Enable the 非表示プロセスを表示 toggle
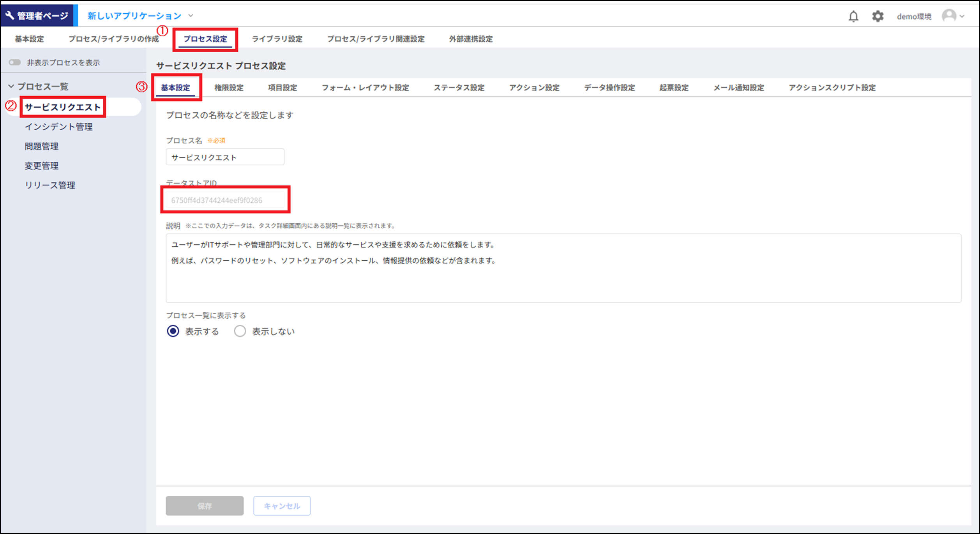 [x=14, y=62]
